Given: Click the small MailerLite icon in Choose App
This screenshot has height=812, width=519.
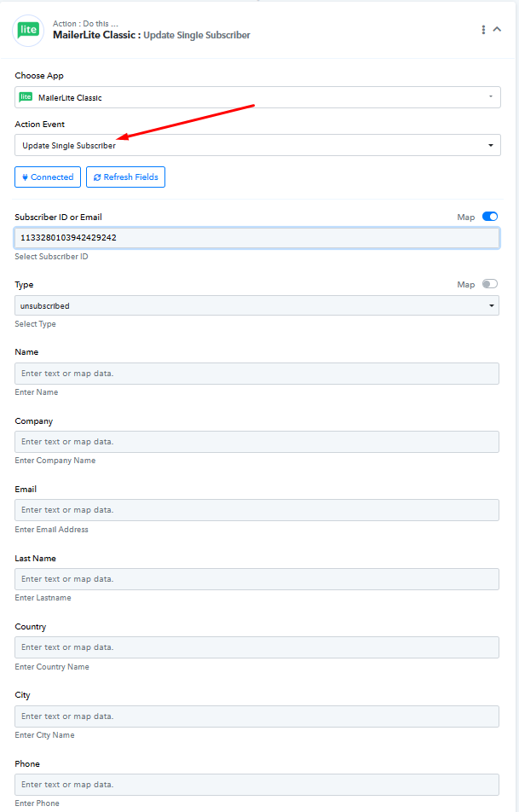Looking at the screenshot, I should (x=26, y=97).
